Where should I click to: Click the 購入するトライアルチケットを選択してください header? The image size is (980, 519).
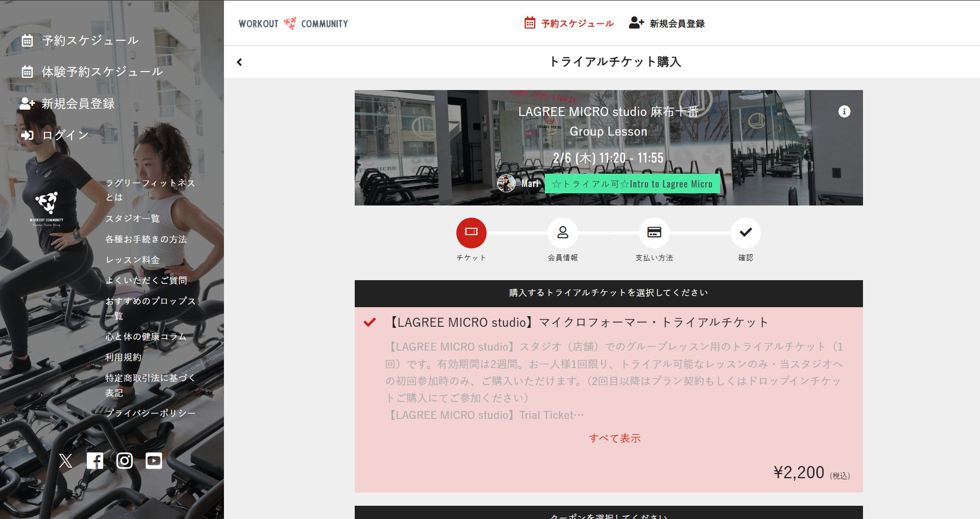tap(608, 293)
